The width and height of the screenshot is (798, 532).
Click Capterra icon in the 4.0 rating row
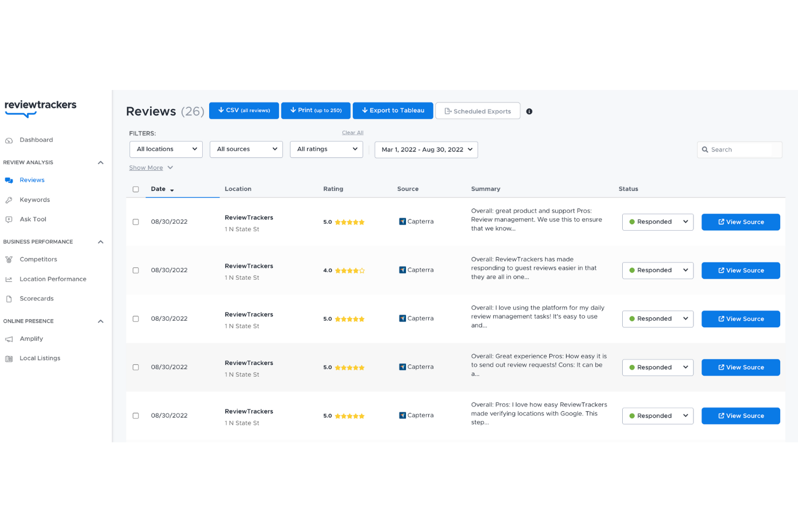pyautogui.click(x=402, y=270)
